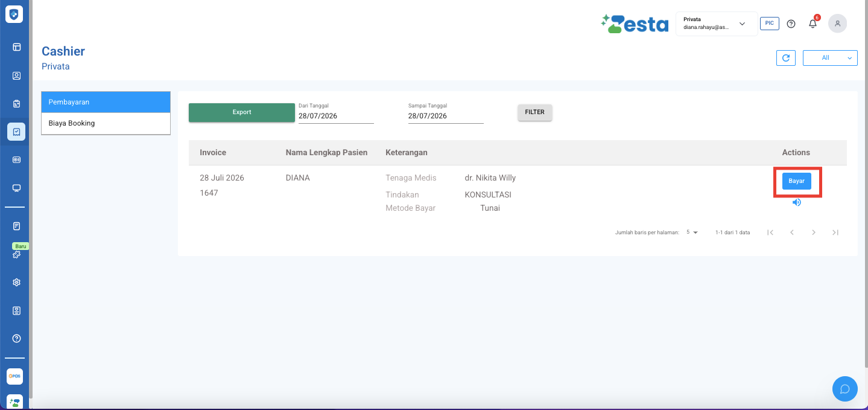868x410 pixels.
Task: Click the Privata subtitle under Cashier
Action: pyautogui.click(x=55, y=66)
